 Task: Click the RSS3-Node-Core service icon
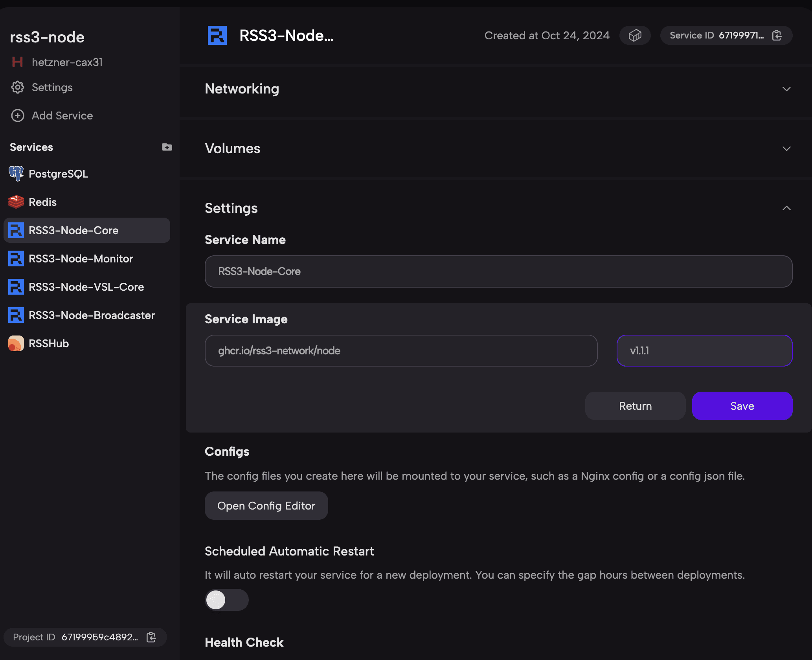coord(16,230)
